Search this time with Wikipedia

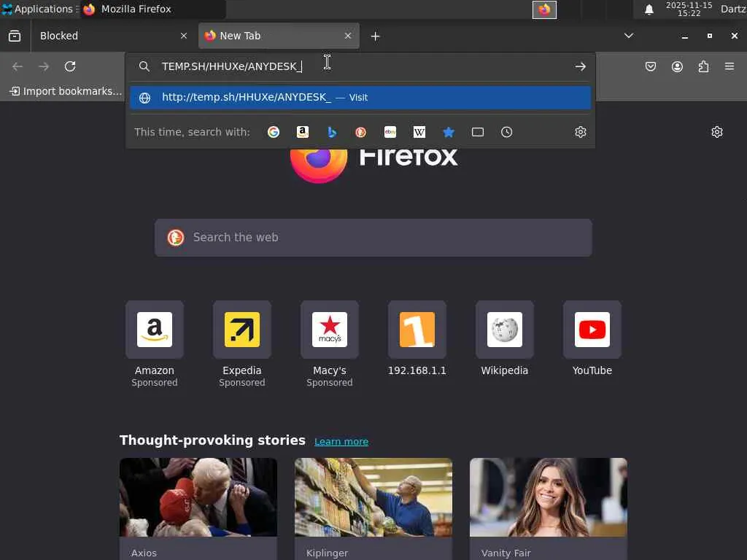419,132
